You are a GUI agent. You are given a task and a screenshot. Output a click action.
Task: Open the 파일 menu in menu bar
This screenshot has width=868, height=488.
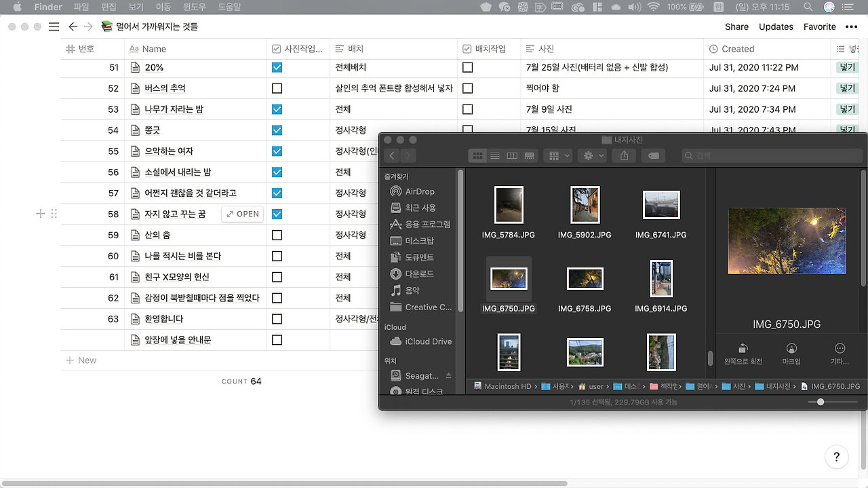(80, 7)
